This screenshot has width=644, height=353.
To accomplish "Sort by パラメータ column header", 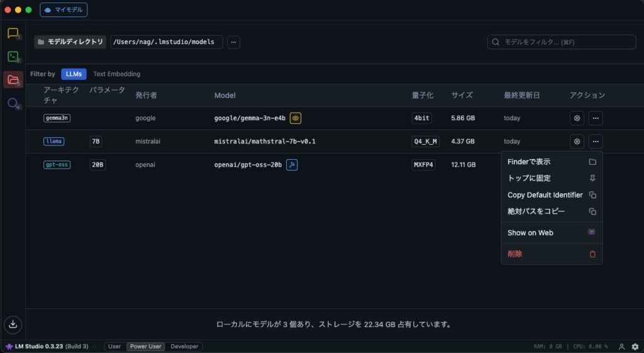I will click(x=107, y=91).
